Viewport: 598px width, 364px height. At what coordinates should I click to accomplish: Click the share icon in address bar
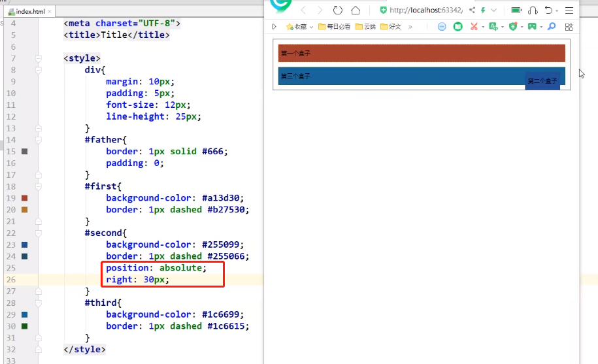pyautogui.click(x=472, y=10)
